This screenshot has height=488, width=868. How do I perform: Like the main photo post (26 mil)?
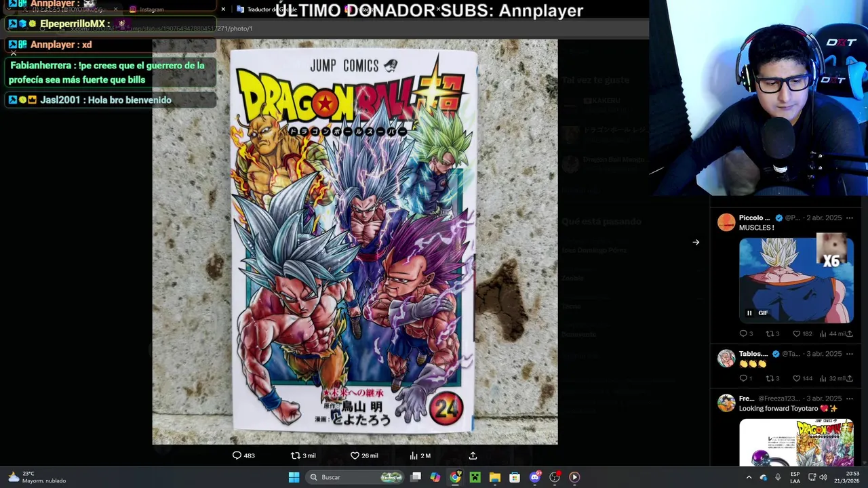click(364, 455)
